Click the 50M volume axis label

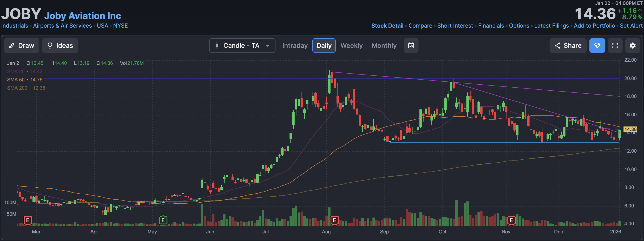pos(12,214)
